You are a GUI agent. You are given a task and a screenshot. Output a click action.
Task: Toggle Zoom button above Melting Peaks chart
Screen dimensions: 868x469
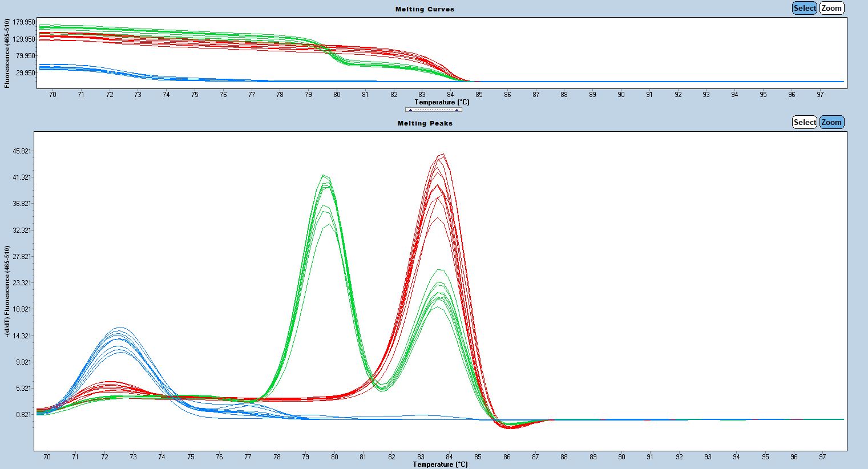coord(831,122)
